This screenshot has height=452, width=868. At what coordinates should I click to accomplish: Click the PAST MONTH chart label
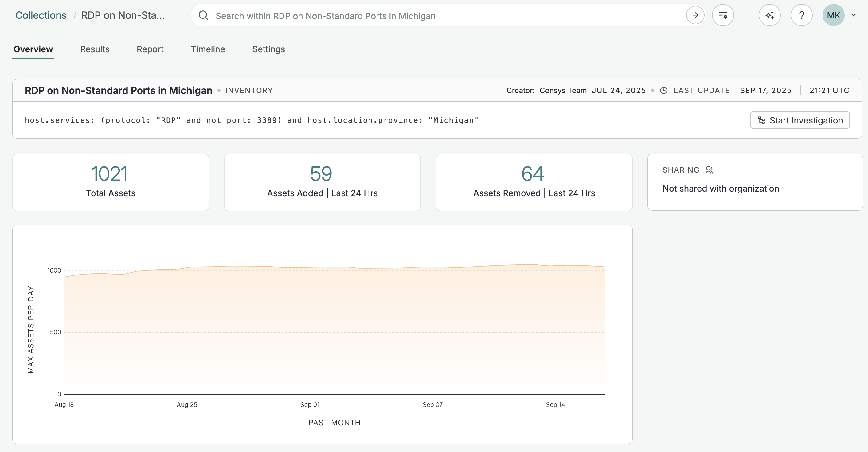click(x=334, y=423)
